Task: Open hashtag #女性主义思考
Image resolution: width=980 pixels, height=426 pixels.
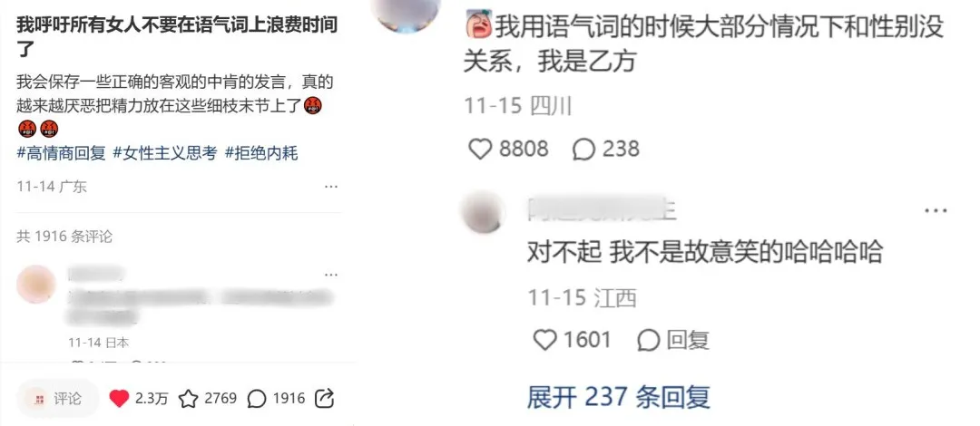Action: (165, 153)
